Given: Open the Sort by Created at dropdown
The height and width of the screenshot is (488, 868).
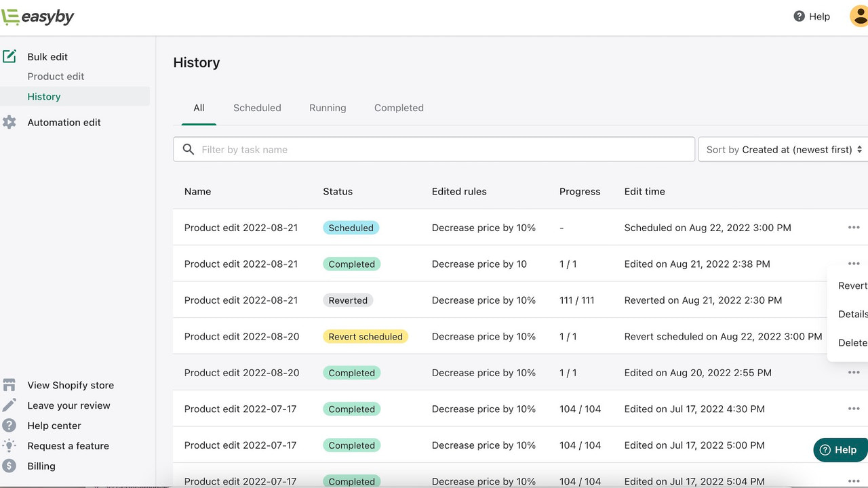Looking at the screenshot, I should click(781, 149).
